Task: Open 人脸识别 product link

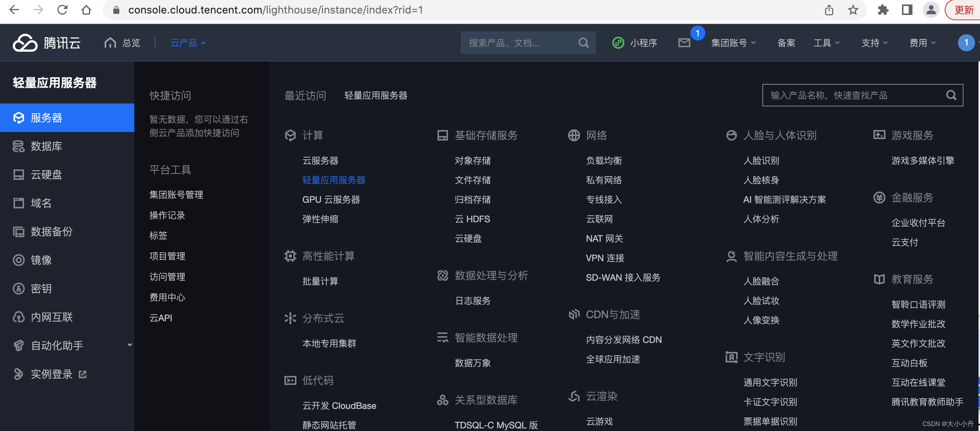Action: pyautogui.click(x=761, y=161)
